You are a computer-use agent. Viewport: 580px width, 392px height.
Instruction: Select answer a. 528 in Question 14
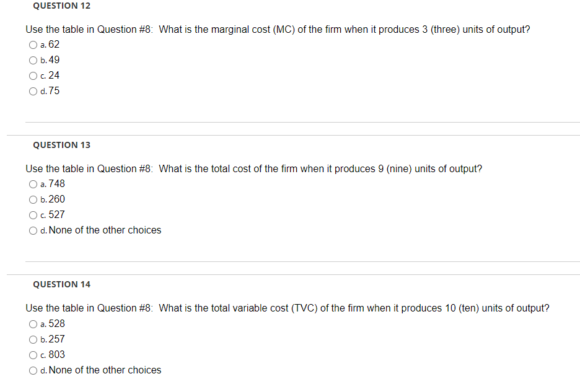pos(33,324)
